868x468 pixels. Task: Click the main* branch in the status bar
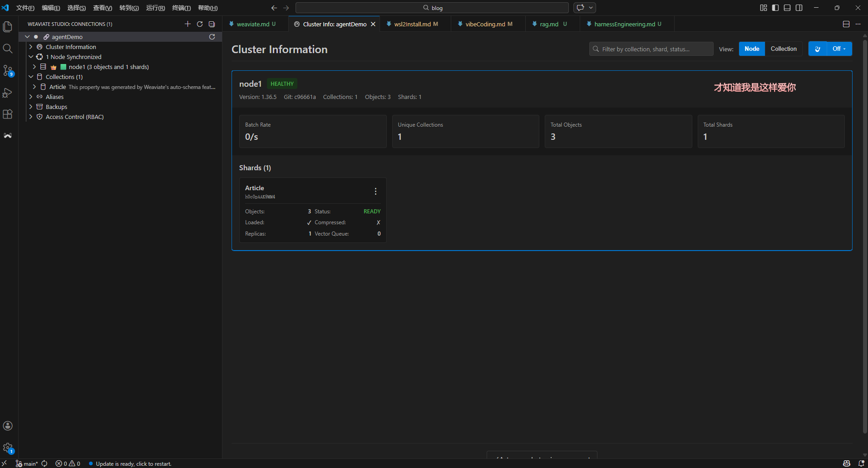point(27,463)
